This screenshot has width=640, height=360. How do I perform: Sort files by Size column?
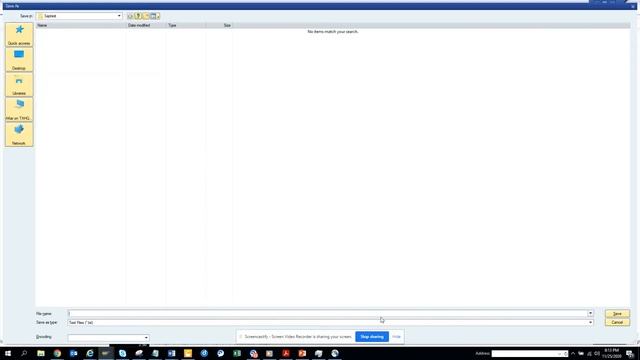click(219, 25)
